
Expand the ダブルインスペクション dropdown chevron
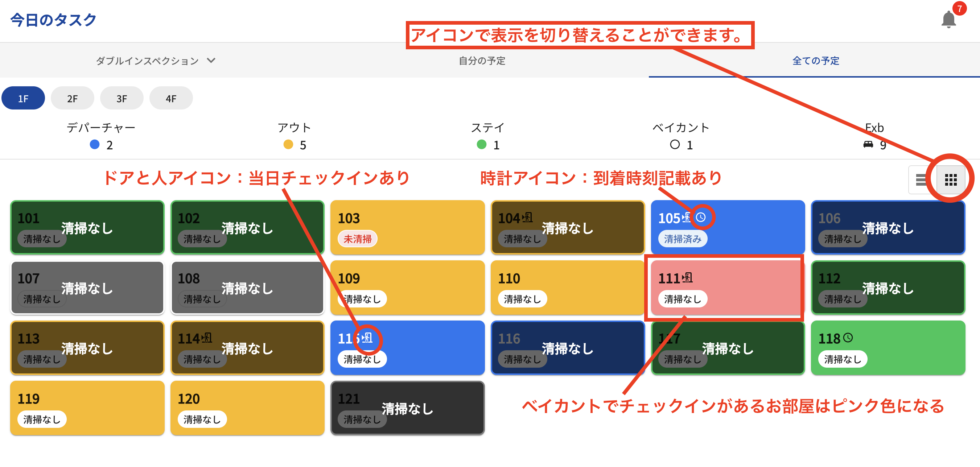(x=211, y=61)
